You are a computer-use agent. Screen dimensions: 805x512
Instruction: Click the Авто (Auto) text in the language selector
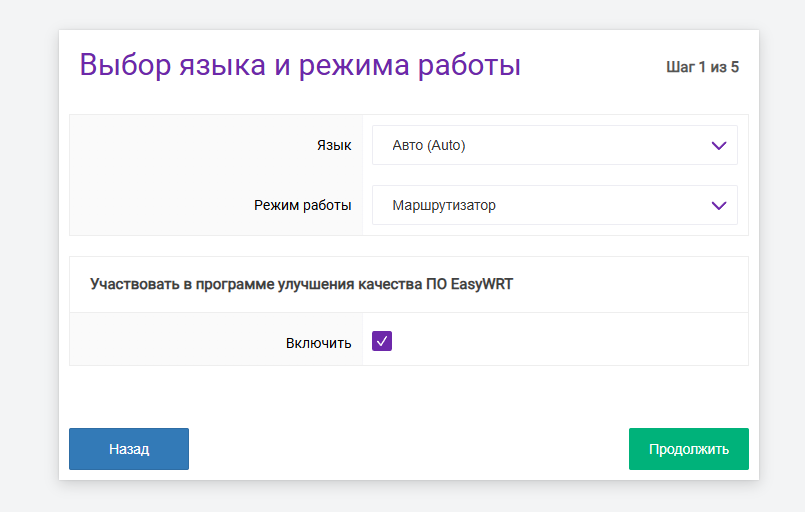pos(429,146)
